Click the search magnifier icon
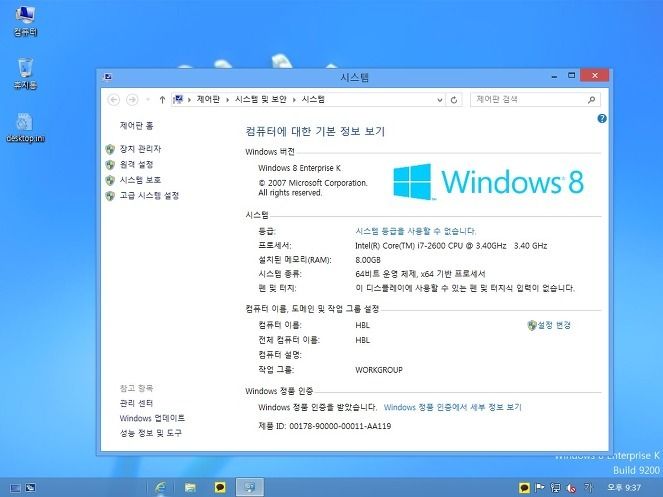Viewport: 663px width, 497px height. point(592,100)
